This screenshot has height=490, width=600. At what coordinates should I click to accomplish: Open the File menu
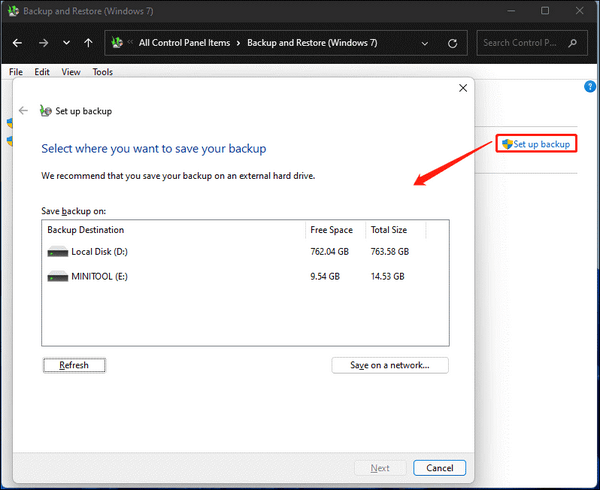(15, 72)
